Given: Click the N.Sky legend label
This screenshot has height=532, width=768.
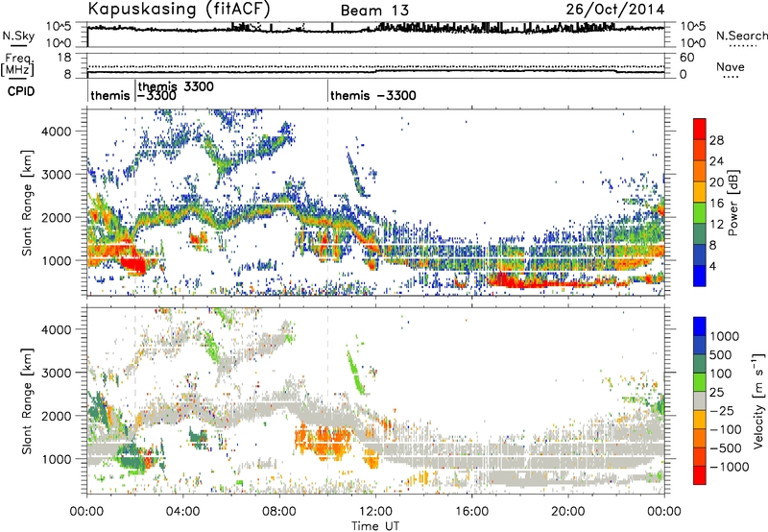Looking at the screenshot, I should [18, 36].
